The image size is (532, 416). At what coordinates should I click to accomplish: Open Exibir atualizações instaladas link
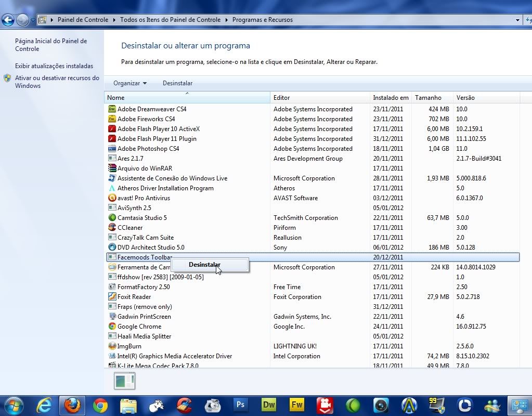coord(54,66)
